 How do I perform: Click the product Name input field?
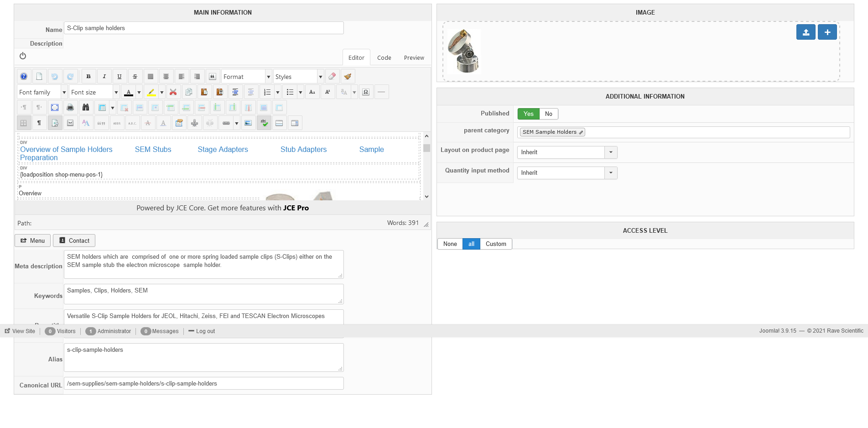(204, 28)
